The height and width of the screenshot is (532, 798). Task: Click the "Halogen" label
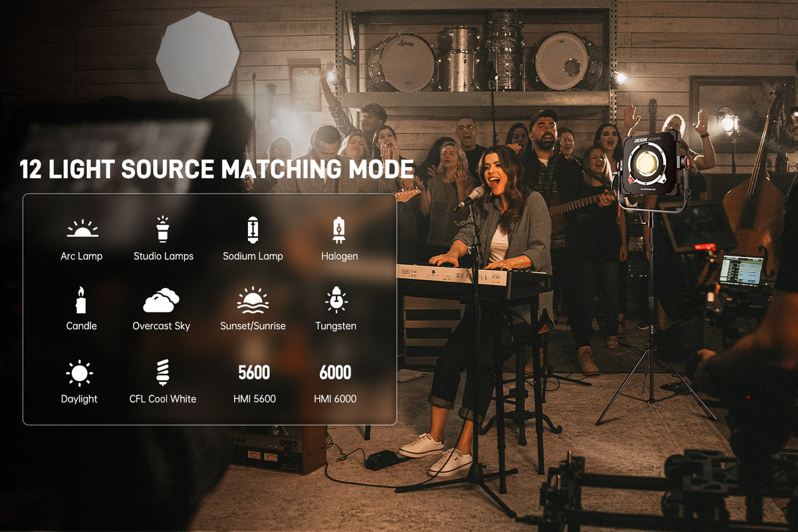(339, 256)
